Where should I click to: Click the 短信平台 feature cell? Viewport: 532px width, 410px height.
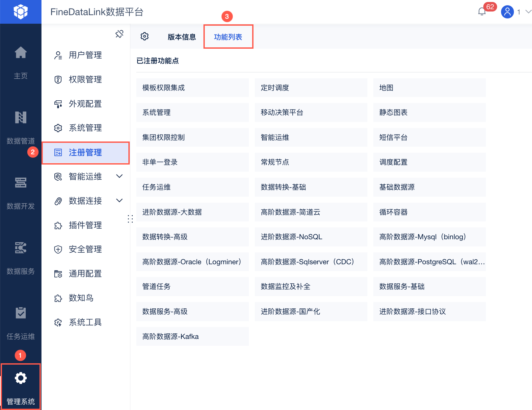click(x=430, y=138)
